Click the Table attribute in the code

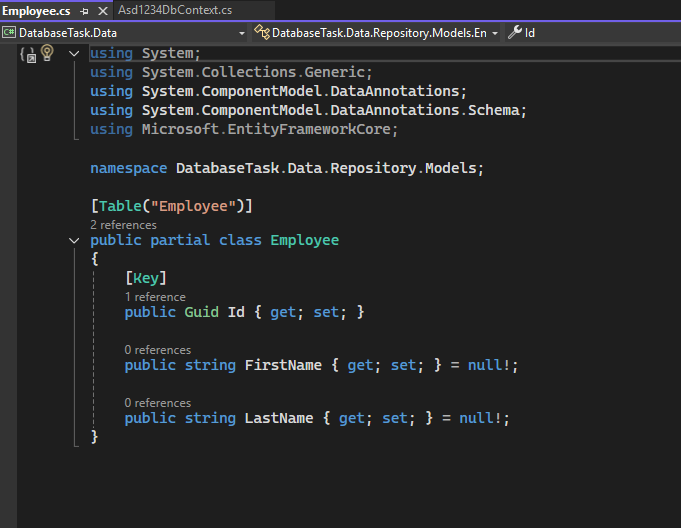(x=120, y=206)
